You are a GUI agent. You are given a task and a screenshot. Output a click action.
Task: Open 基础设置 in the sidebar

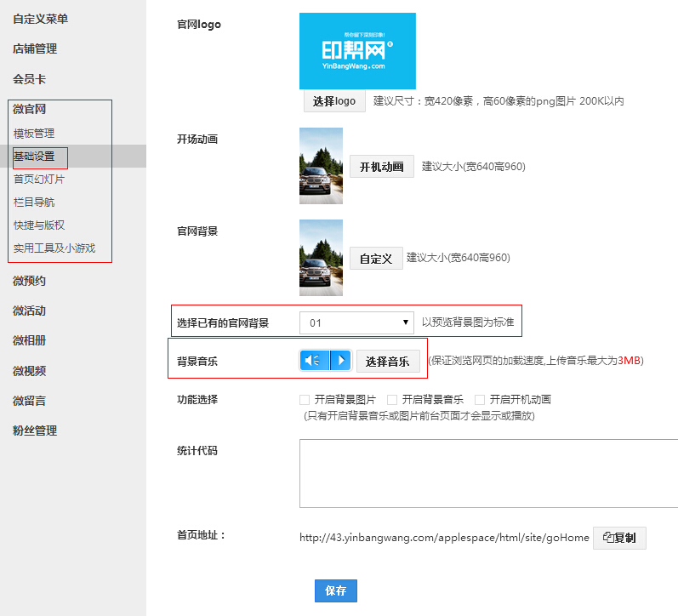34,157
